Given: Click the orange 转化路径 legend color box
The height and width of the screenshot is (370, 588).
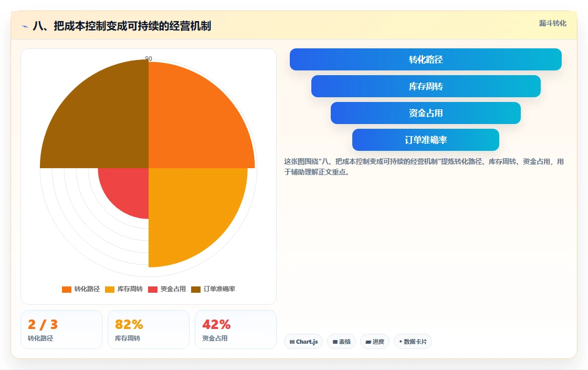Looking at the screenshot, I should (x=67, y=289).
